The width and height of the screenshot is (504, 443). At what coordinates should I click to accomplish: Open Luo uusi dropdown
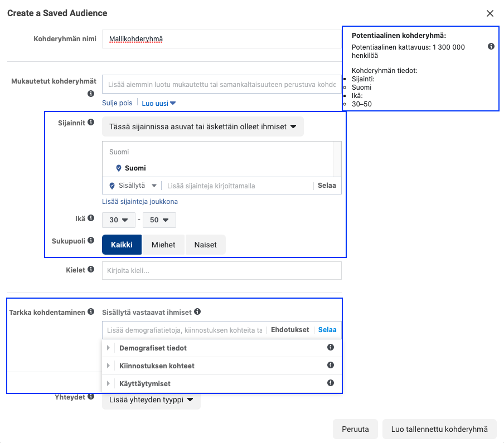[159, 104]
